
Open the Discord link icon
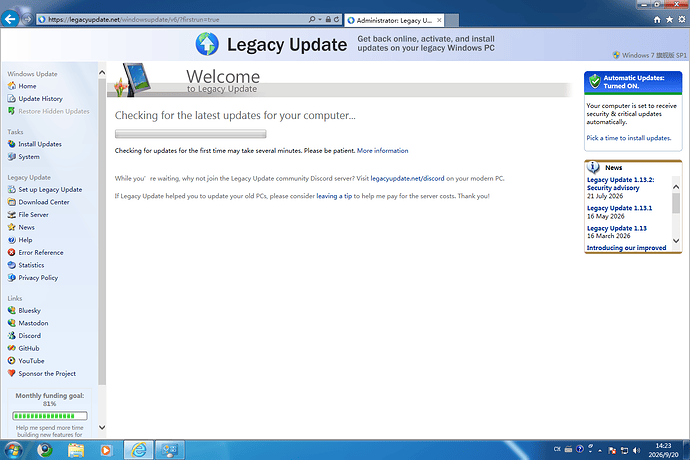pyautogui.click(x=12, y=335)
